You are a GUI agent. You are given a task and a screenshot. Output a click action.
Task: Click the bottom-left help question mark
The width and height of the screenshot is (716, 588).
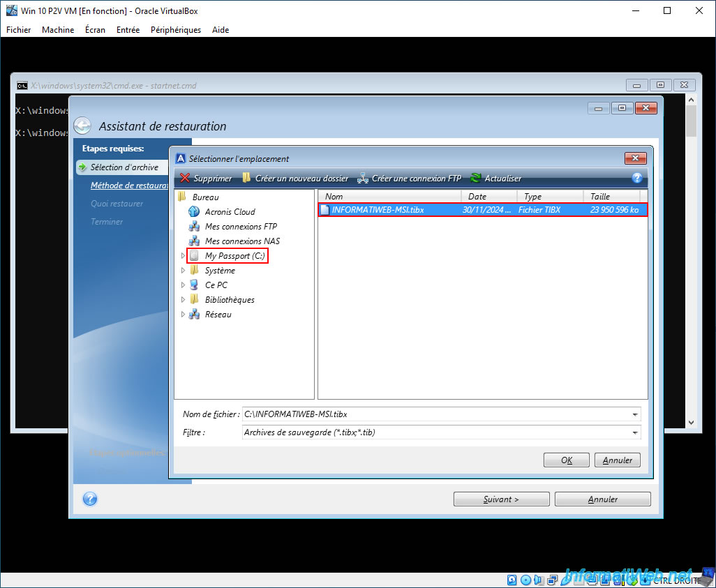pyautogui.click(x=90, y=499)
